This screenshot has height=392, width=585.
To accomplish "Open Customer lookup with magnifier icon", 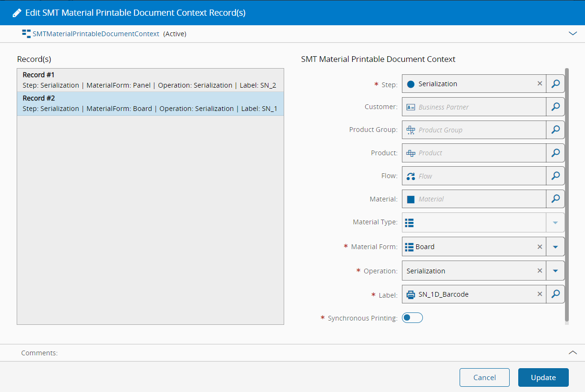I will pyautogui.click(x=555, y=107).
